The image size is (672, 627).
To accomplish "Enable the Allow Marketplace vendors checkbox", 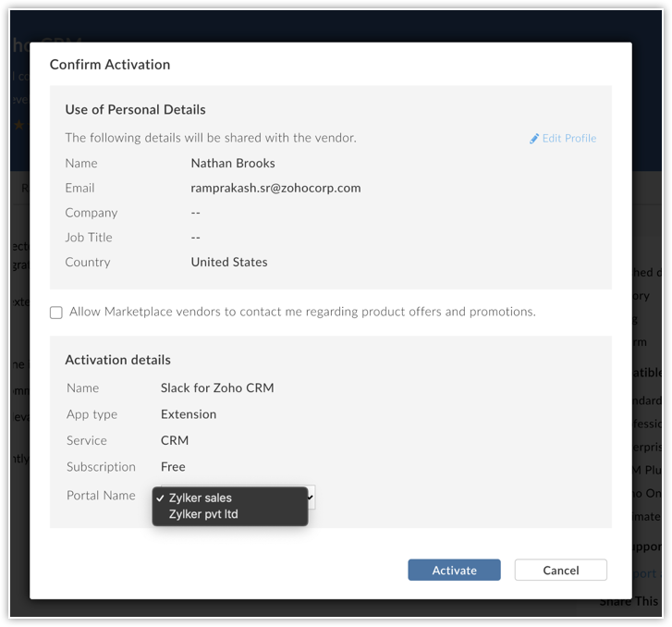I will tap(56, 313).
